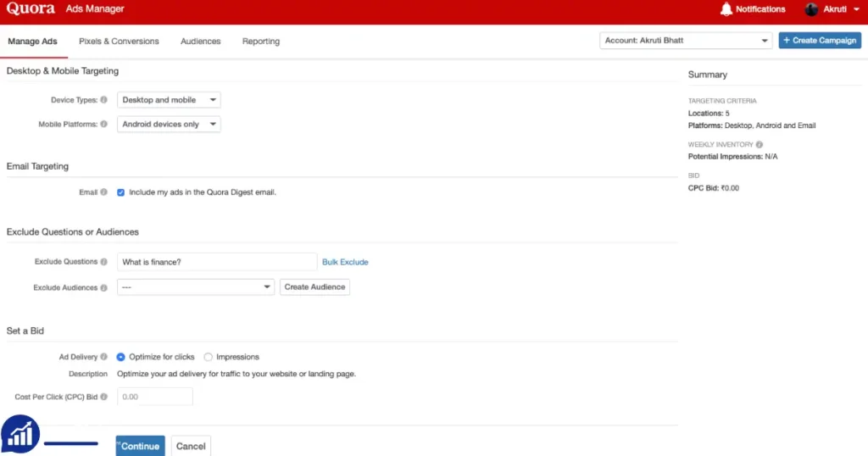This screenshot has height=456, width=868.
Task: Focus the Exclude Questions input field
Action: pos(217,262)
